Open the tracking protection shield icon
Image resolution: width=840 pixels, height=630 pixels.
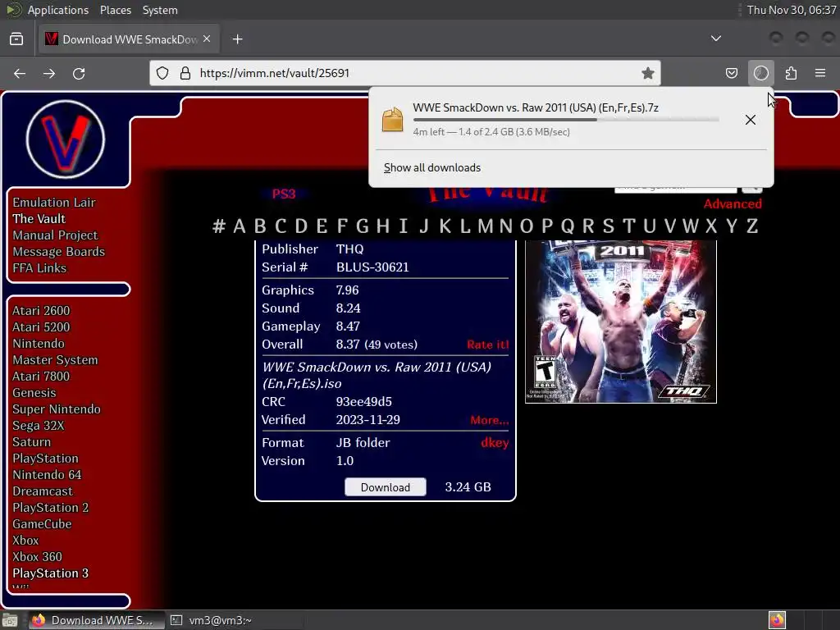162,73
